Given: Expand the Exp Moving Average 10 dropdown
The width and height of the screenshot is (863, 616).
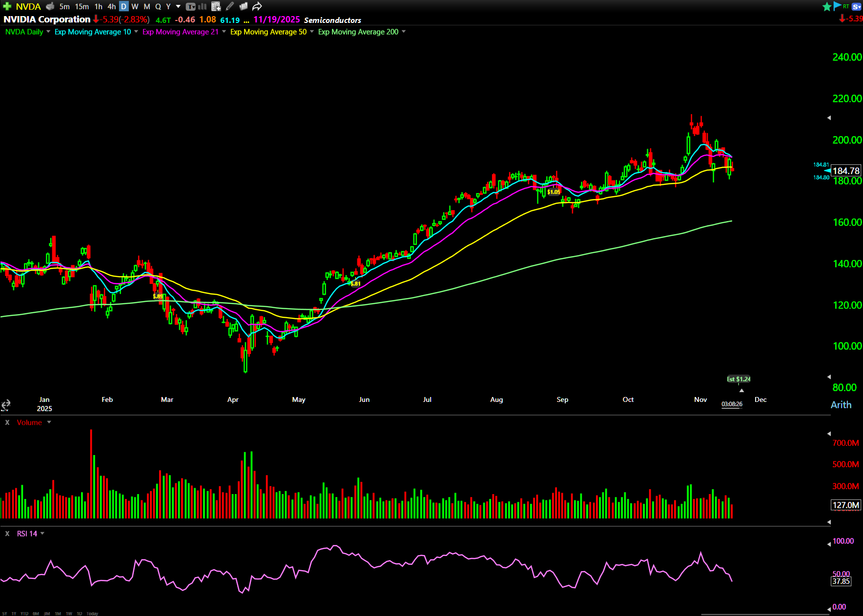Looking at the screenshot, I should (136, 32).
